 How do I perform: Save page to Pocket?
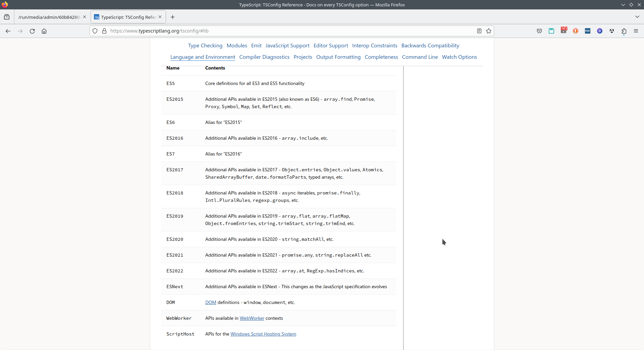point(539,31)
